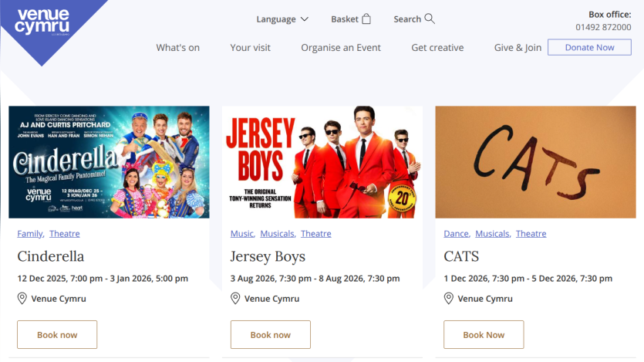Click the box office number 01492 872000
The image size is (644, 362).
(x=603, y=27)
